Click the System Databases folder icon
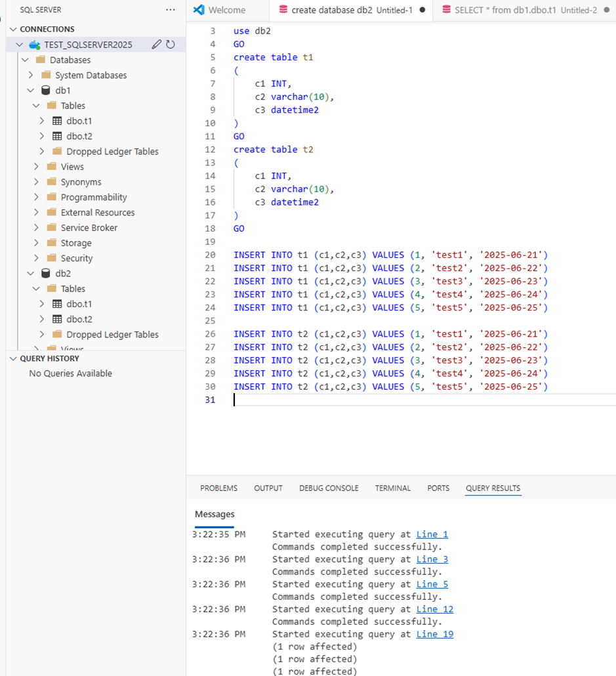The width and height of the screenshot is (616, 676). (x=46, y=75)
